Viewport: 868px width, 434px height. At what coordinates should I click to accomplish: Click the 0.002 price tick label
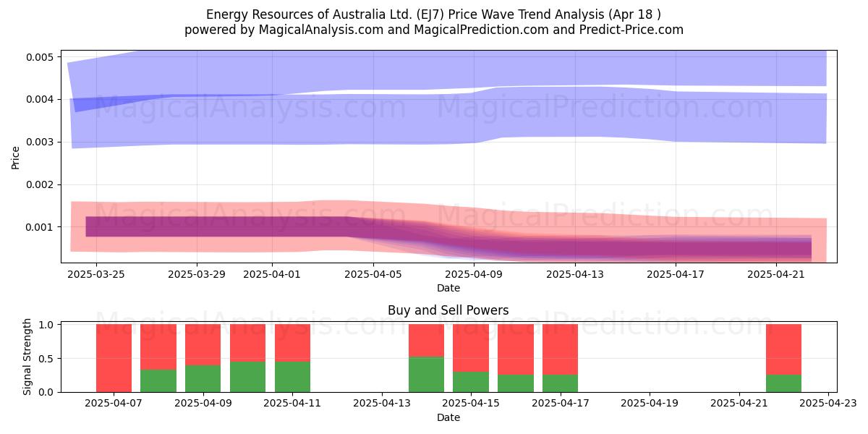click(41, 185)
